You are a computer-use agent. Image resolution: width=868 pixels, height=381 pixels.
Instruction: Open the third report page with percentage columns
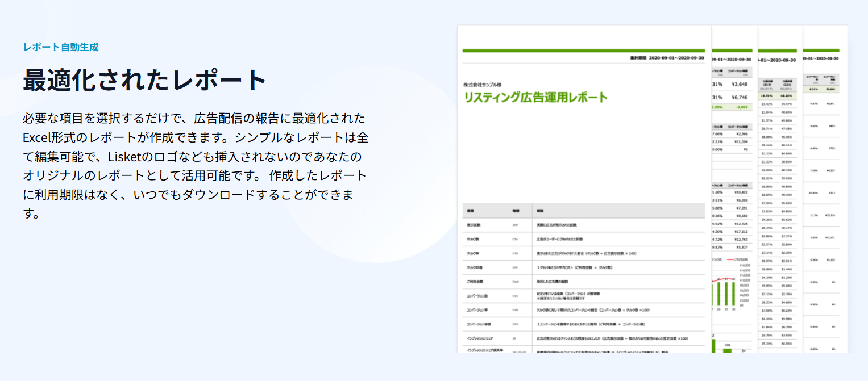[x=779, y=199]
